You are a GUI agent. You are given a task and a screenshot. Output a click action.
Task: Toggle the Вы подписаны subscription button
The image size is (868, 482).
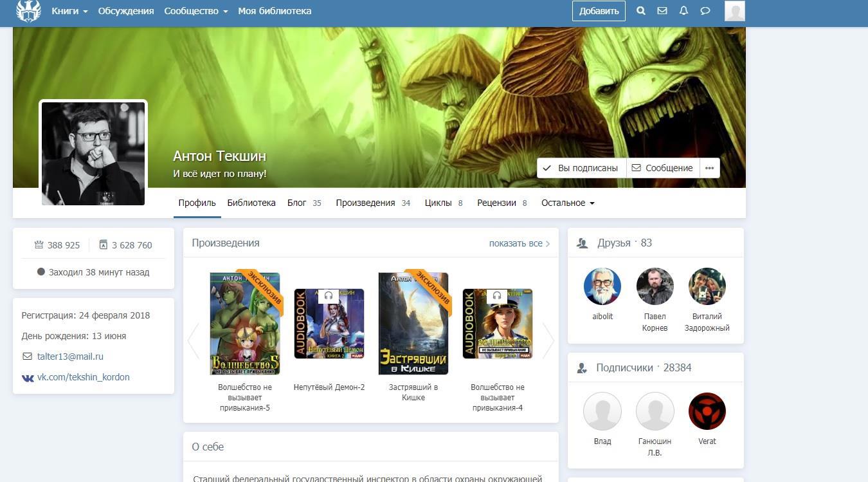[582, 168]
